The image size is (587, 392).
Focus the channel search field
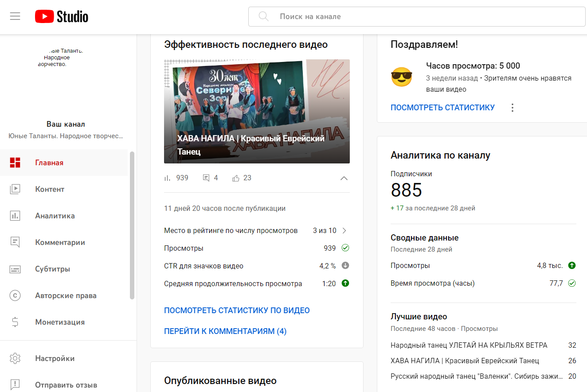pyautogui.click(x=417, y=16)
